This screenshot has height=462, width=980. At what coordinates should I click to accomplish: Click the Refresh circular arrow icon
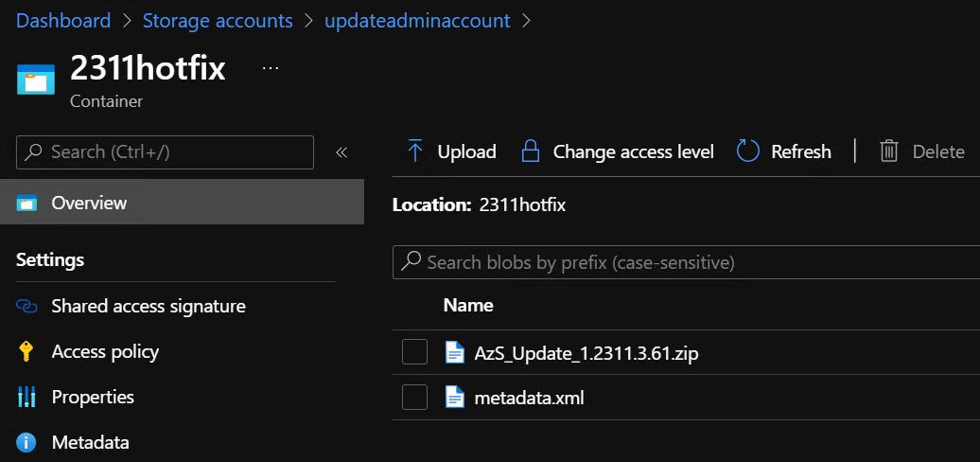pyautogui.click(x=748, y=151)
